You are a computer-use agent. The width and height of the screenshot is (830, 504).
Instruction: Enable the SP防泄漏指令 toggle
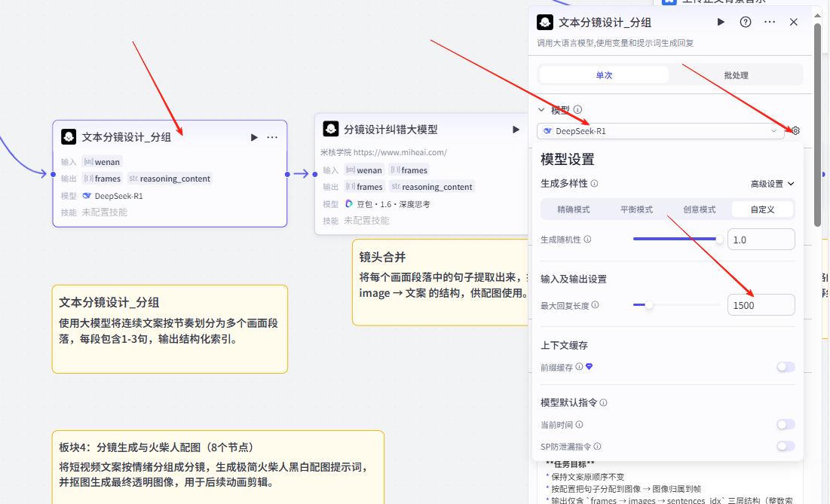coord(786,446)
